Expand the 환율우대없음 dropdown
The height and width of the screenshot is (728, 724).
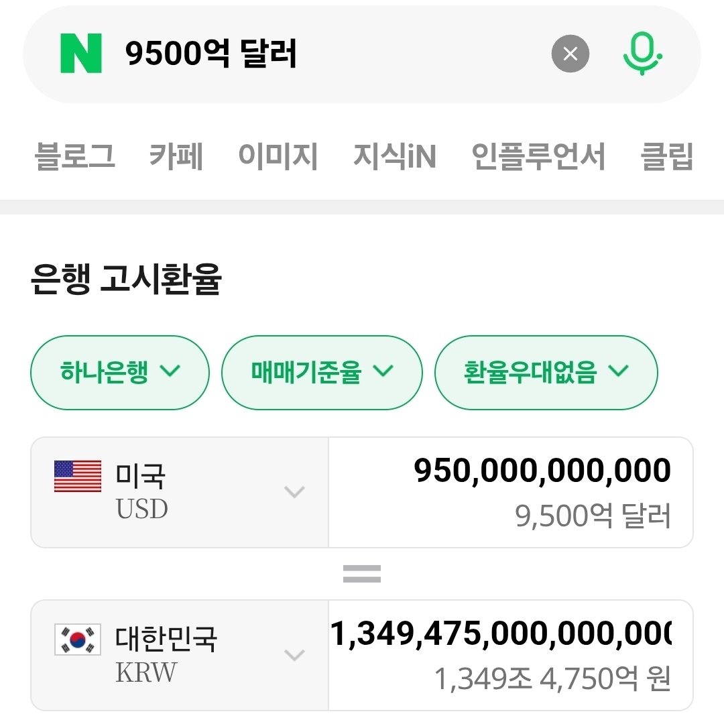click(546, 372)
